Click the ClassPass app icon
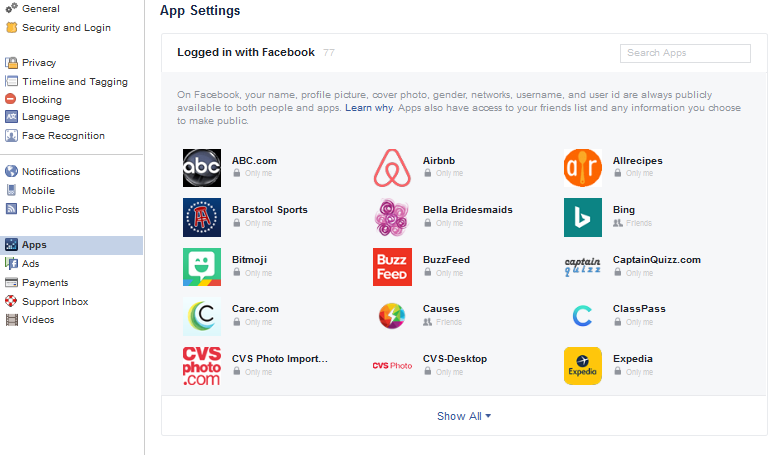This screenshot has width=784, height=455. point(583,316)
